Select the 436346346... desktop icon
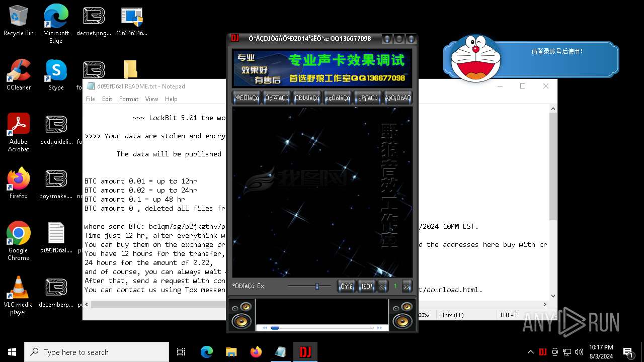644x362 pixels. 131,21
